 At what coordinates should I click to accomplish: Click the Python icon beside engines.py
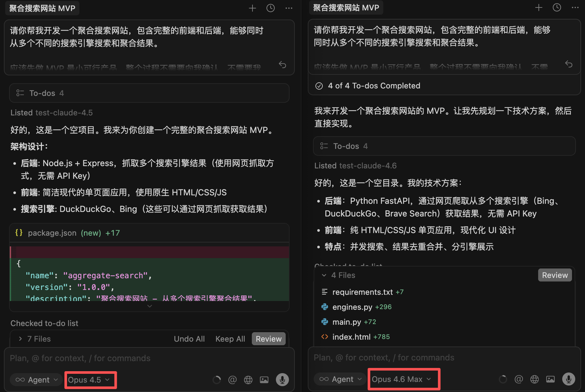click(325, 307)
